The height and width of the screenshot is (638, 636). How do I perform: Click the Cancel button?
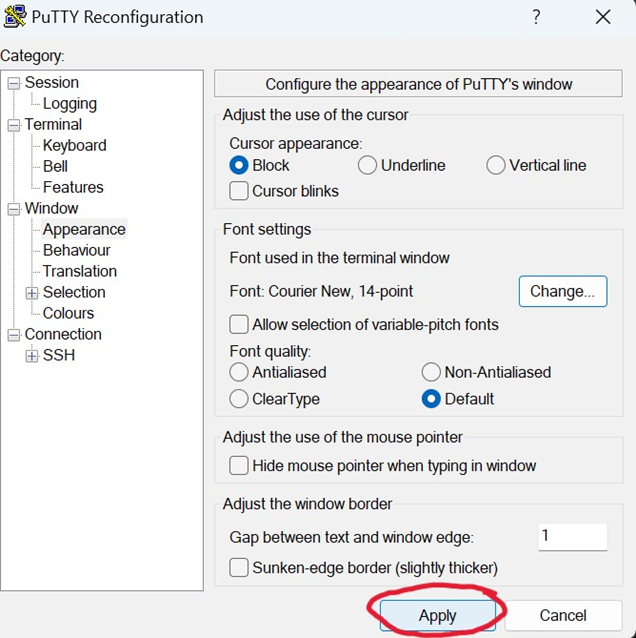coord(563,615)
